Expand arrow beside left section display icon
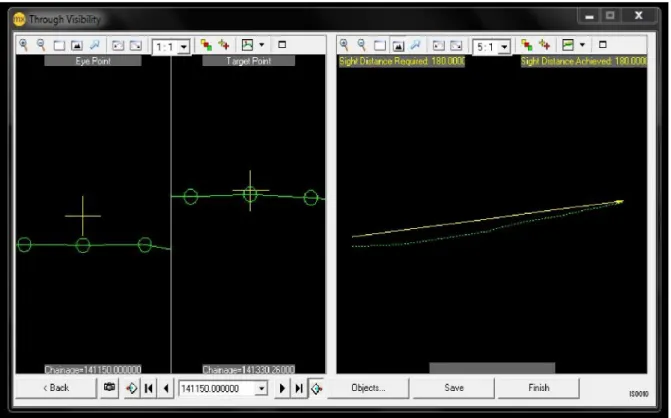This screenshot has width=671, height=418. [x=261, y=44]
